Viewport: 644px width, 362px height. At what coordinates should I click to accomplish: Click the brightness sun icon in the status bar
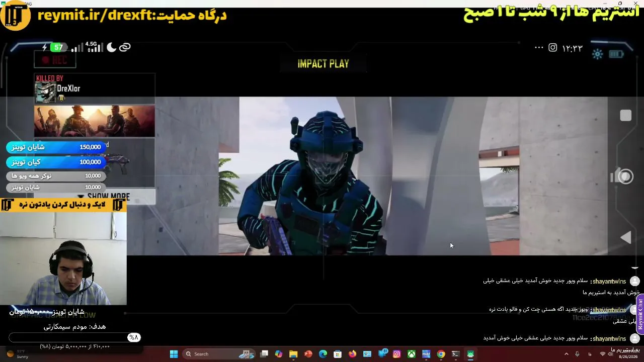(598, 54)
